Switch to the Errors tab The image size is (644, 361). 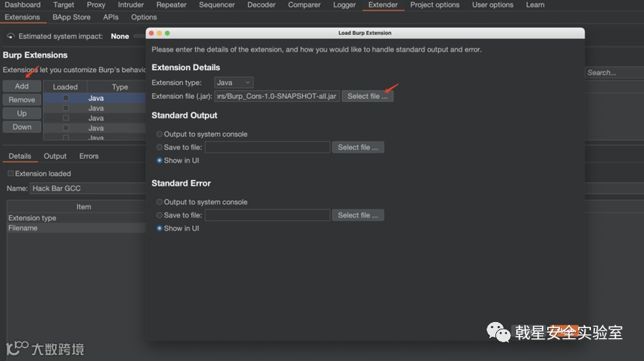tap(89, 156)
